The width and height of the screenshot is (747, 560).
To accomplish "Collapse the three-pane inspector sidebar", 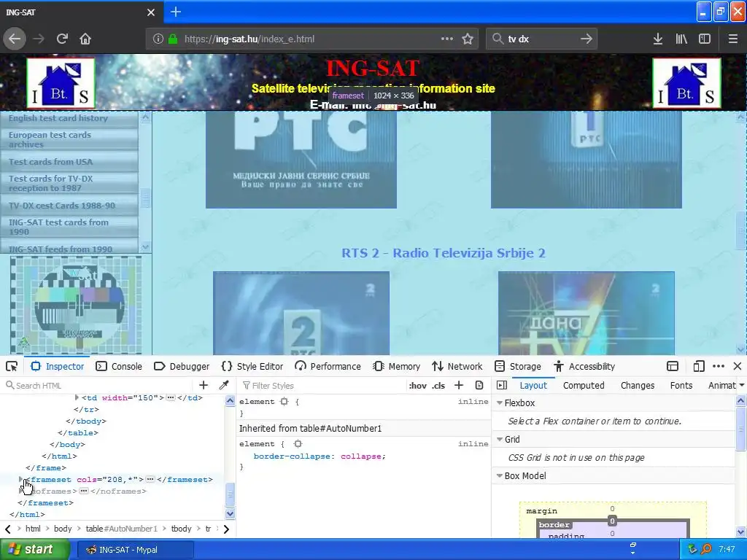I will pyautogui.click(x=502, y=385).
